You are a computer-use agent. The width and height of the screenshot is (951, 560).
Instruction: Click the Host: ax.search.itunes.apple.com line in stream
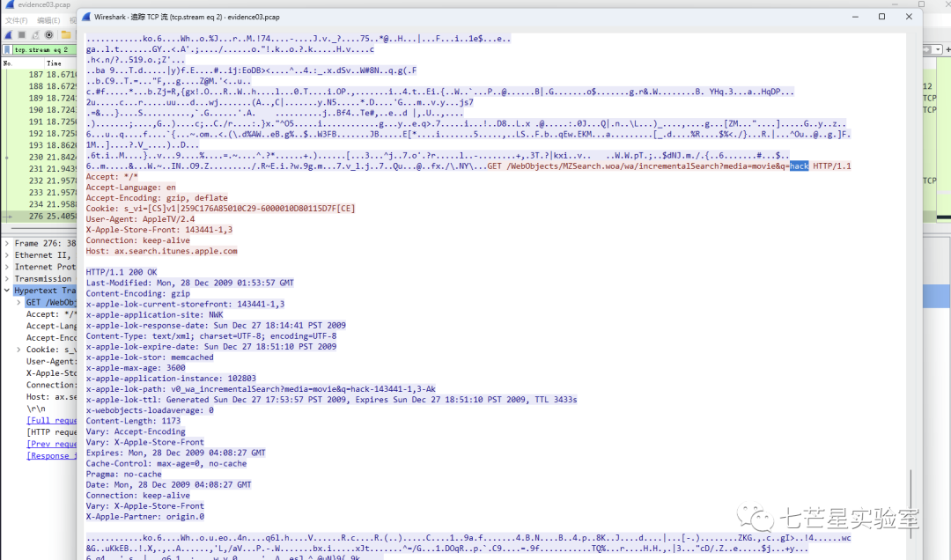click(x=161, y=251)
